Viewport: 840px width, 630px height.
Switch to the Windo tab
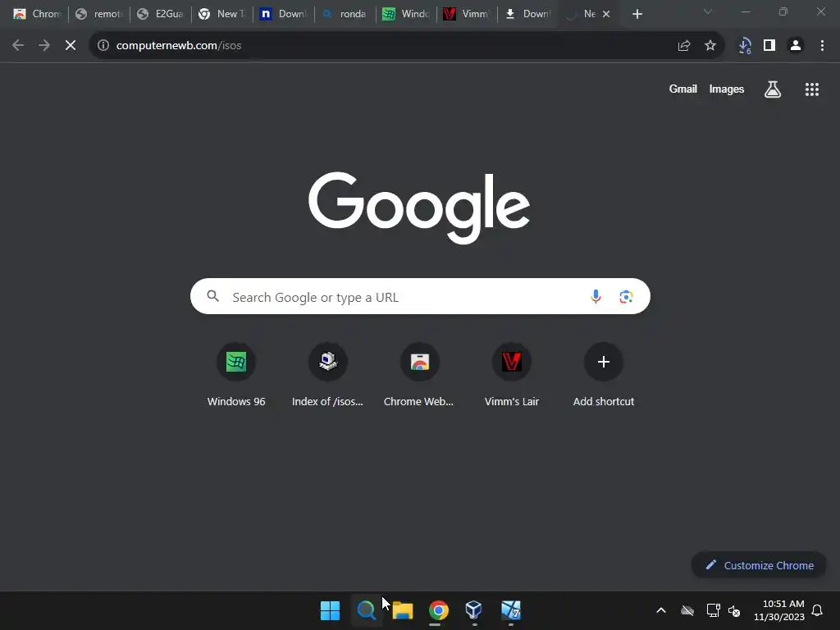(406, 14)
